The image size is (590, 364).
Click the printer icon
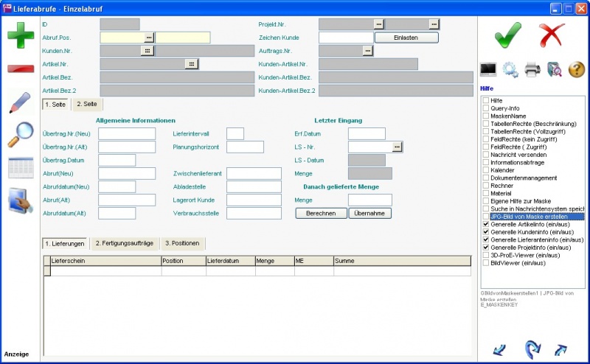click(532, 70)
